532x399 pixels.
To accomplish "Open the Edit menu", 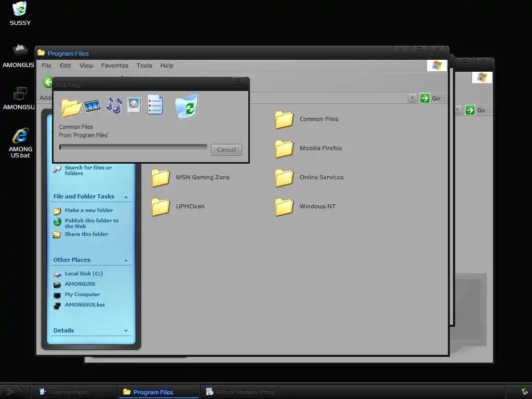I will tap(65, 65).
